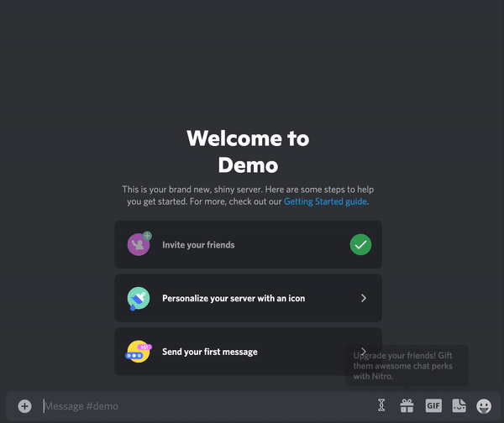Open the emoji picker smiley
This screenshot has height=423, width=504.
(x=484, y=406)
